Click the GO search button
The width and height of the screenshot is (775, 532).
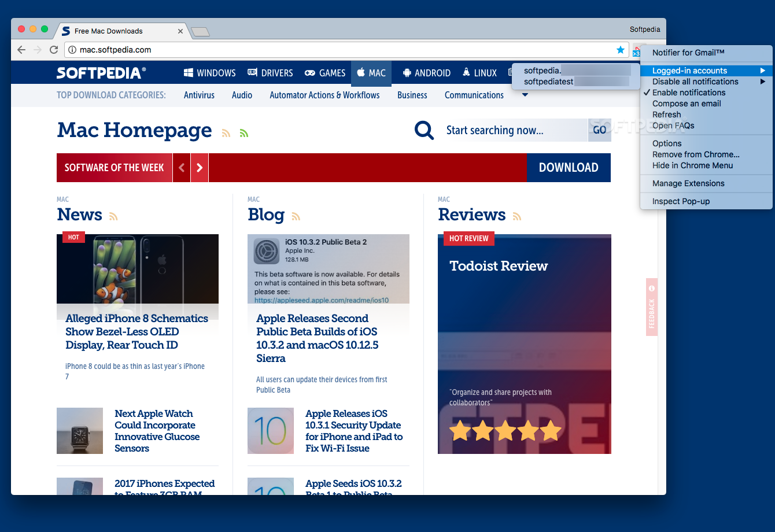600,130
